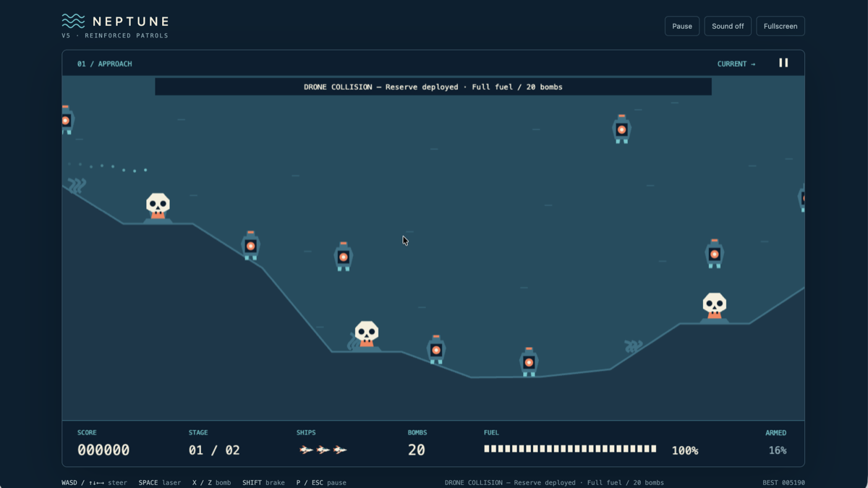This screenshot has width=868, height=488.
Task: Enter fullscreen mode
Action: pyautogui.click(x=780, y=26)
